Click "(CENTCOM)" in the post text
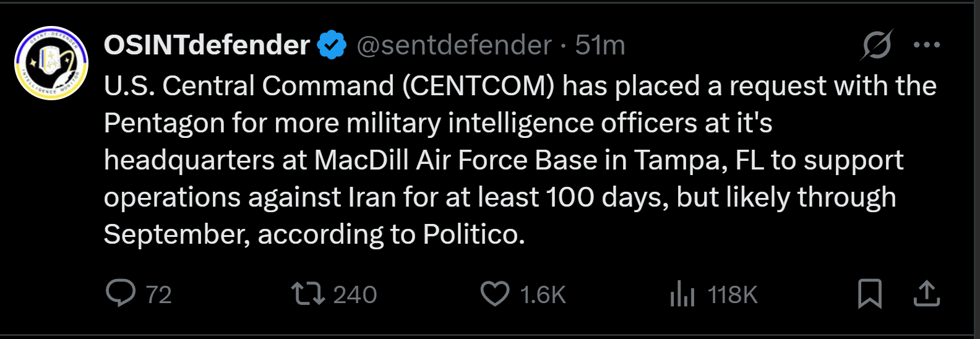Image resolution: width=980 pixels, height=339 pixels. (478, 86)
